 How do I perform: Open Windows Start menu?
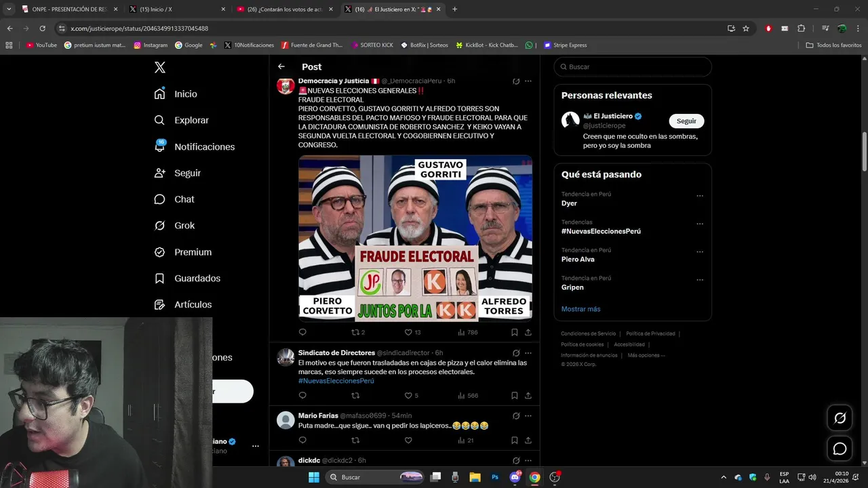tap(313, 477)
